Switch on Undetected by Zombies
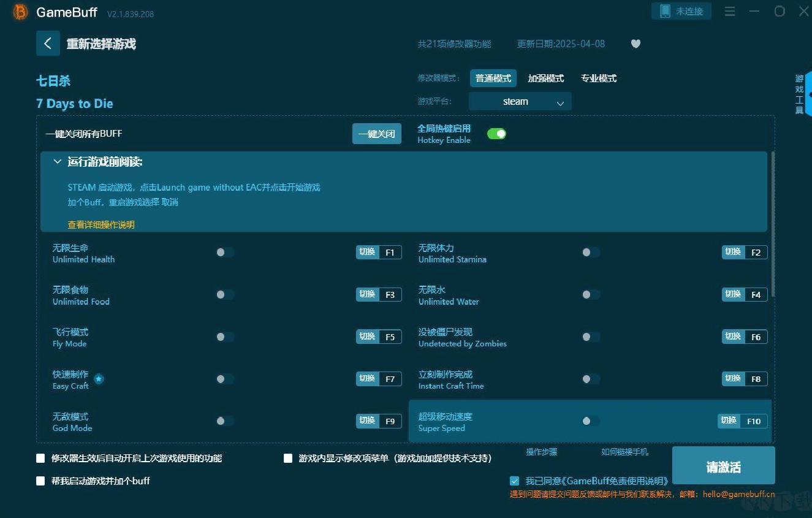Viewport: 812px width, 518px height. (591, 337)
